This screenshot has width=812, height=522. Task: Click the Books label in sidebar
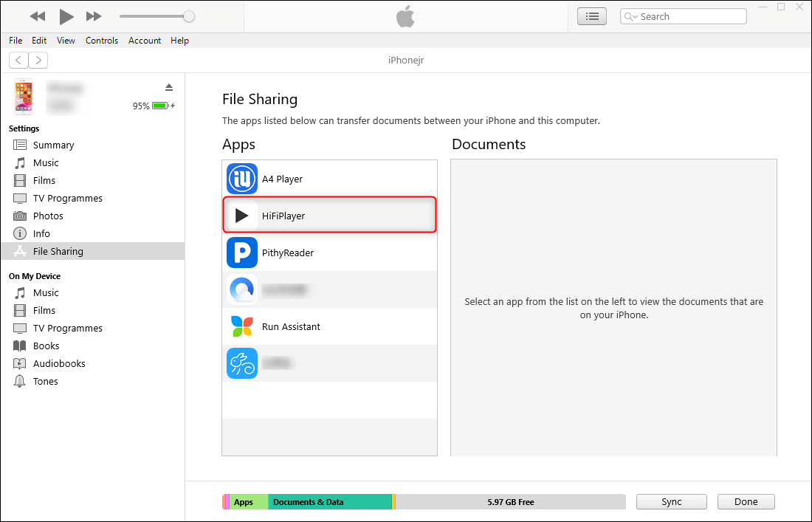tap(46, 346)
